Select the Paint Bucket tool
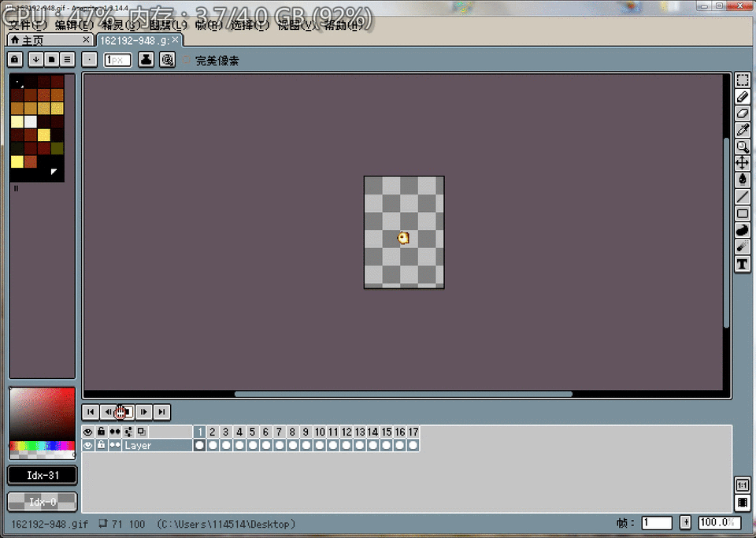Viewport: 756px width, 538px height. tap(743, 180)
